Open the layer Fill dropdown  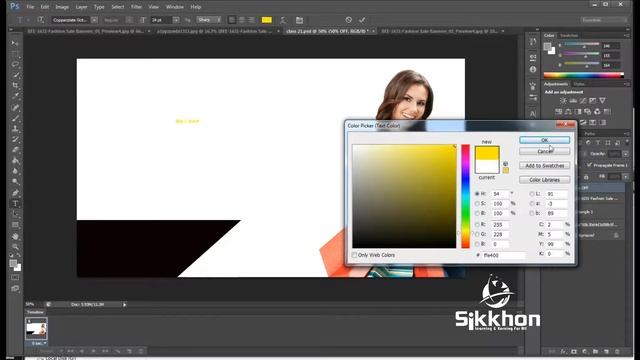tap(625, 177)
